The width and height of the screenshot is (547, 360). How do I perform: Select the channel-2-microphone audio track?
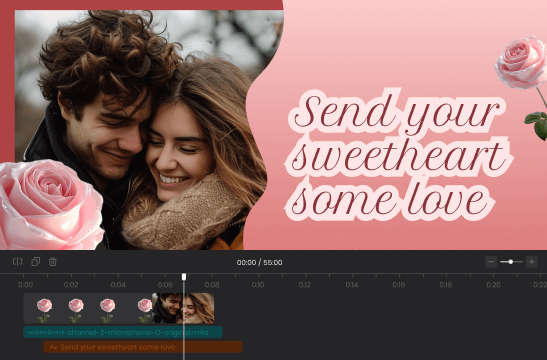coord(123,332)
